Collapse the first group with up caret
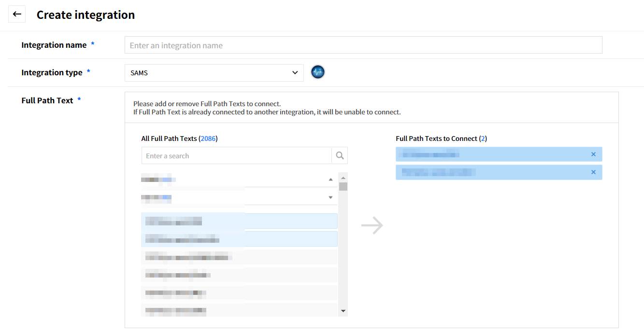 [330, 180]
